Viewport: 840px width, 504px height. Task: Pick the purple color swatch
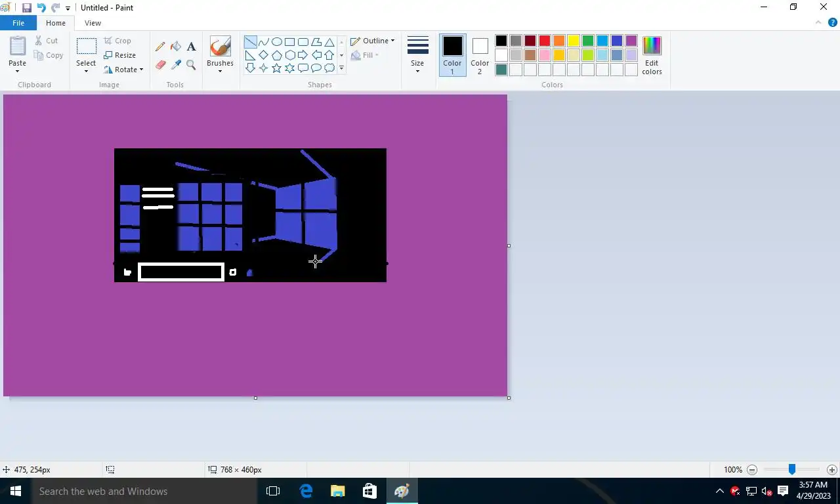[x=631, y=41]
